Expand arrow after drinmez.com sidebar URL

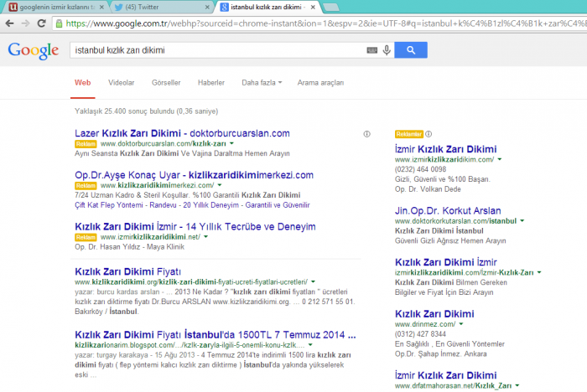[x=461, y=324]
